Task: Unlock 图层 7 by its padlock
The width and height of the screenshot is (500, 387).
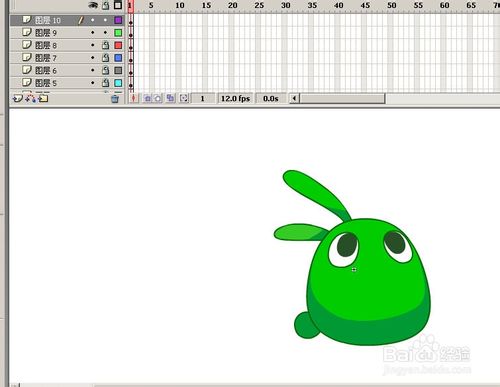Action: point(106,58)
